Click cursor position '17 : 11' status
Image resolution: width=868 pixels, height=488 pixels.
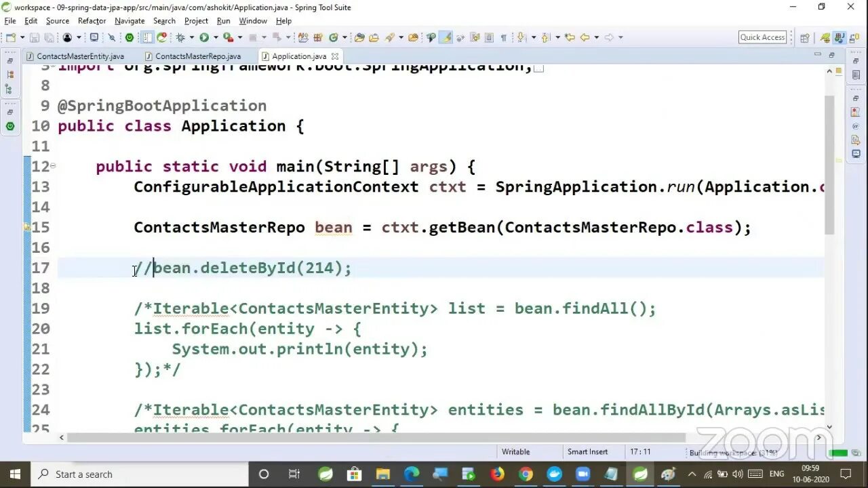coord(640,452)
